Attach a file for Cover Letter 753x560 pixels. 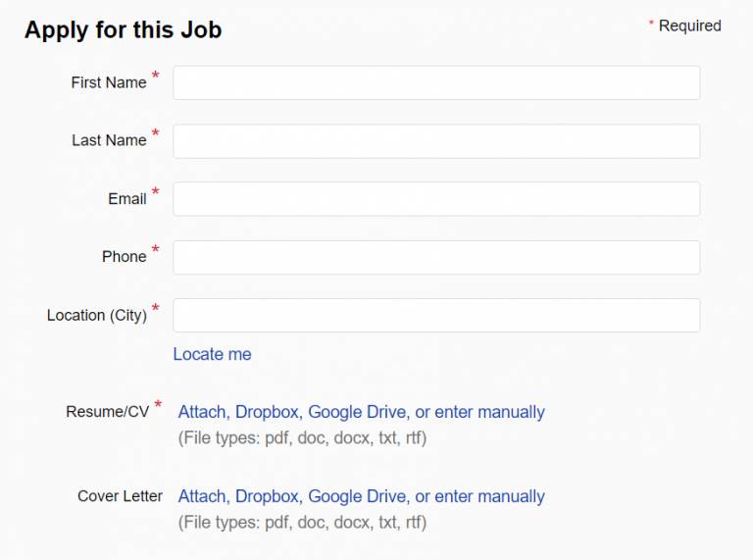point(202,496)
